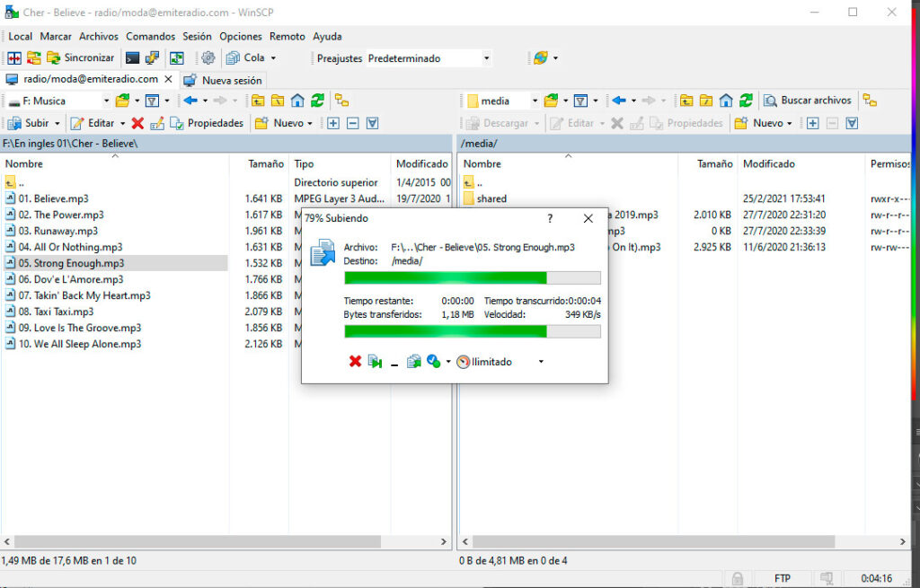920x588 pixels.
Task: Go to local root directory icon
Action: [278, 101]
